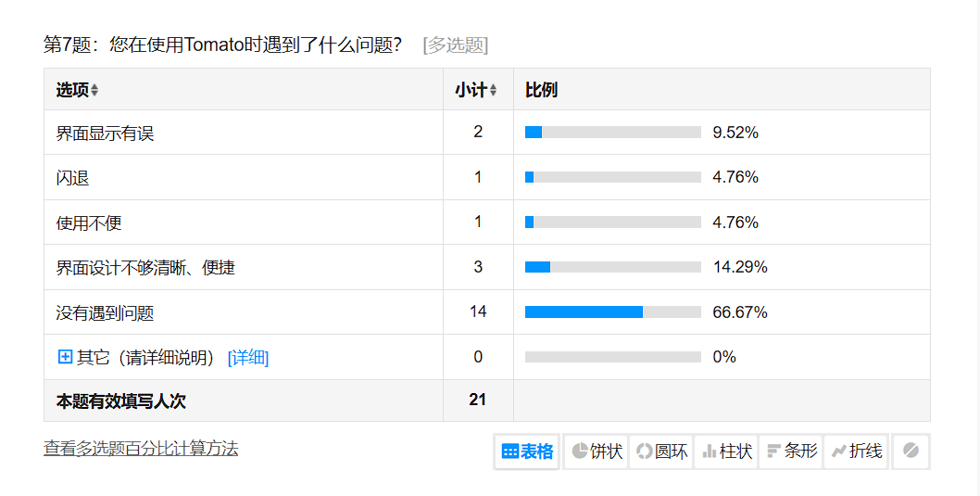The height and width of the screenshot is (496, 980).
Task: Switch to 折线 line chart
Action: click(856, 451)
